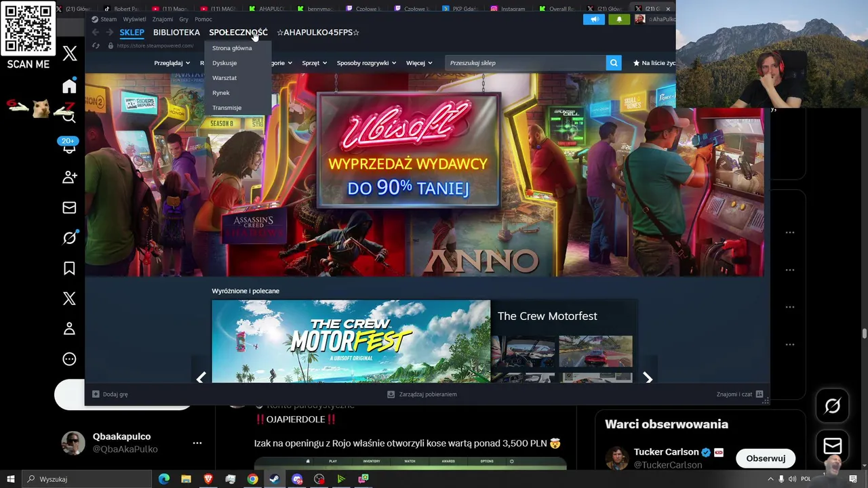Open BIBLIOTEKA tab in Steam

click(x=176, y=33)
